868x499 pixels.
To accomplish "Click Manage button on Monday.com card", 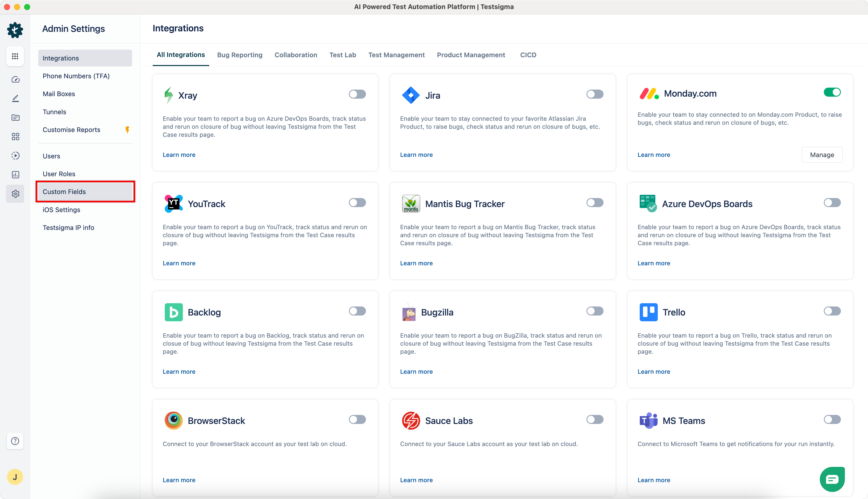I will pyautogui.click(x=822, y=155).
